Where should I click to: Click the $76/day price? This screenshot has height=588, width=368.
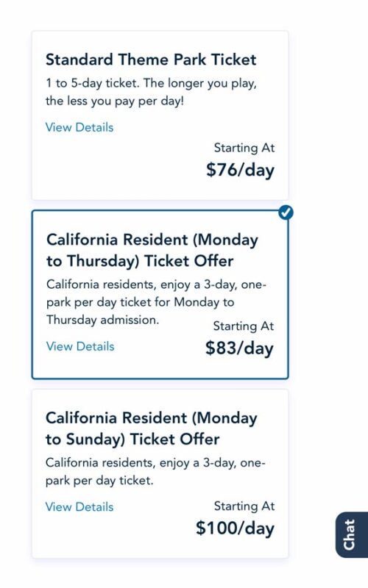[x=241, y=170]
